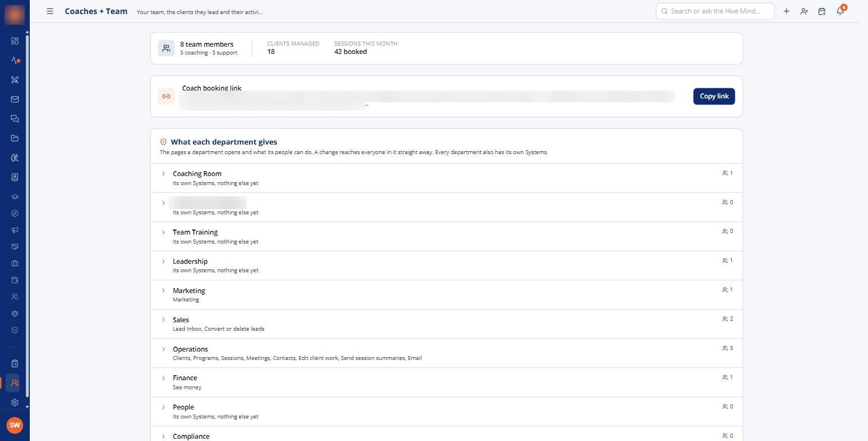Open the wallet icon in sidebar
Screen dimensions: 868x441
15,280
